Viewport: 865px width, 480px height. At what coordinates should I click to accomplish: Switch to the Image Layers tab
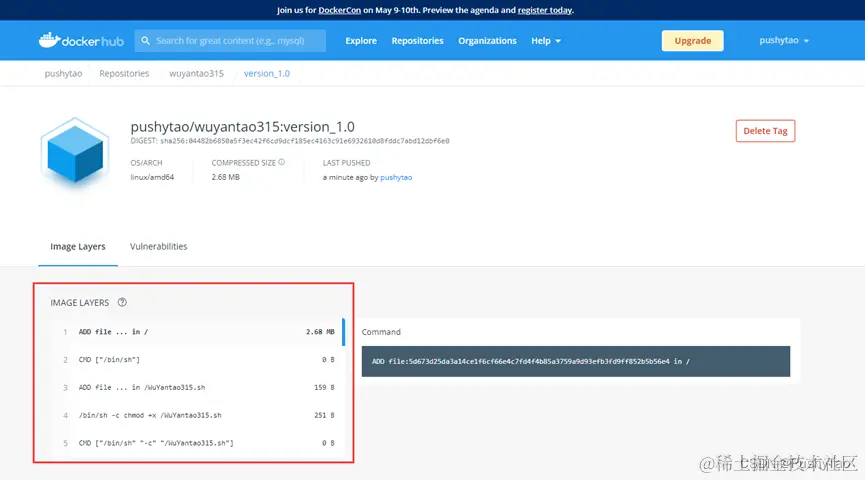[78, 247]
